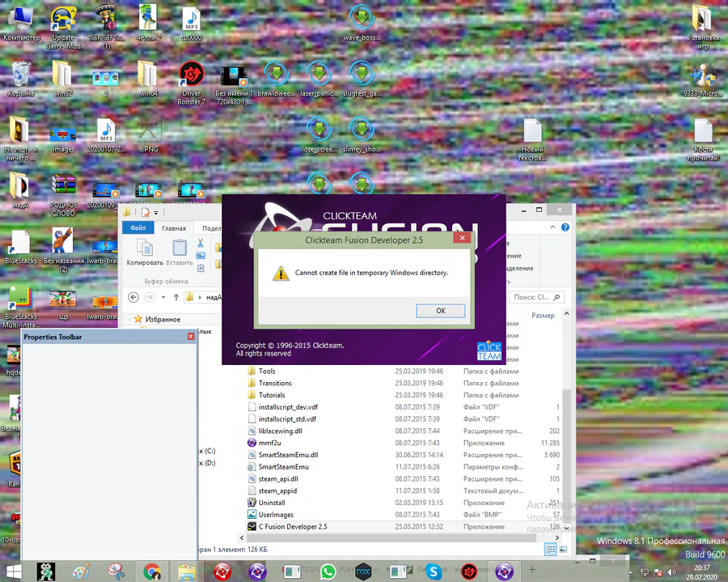This screenshot has width=728, height=582.
Task: Close the Clickteam Fusion Developer 2.5 dialog
Action: (462, 238)
